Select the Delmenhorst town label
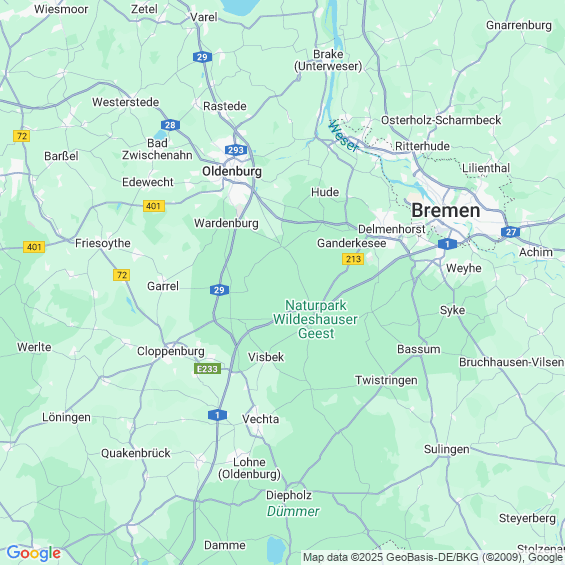 pyautogui.click(x=391, y=229)
